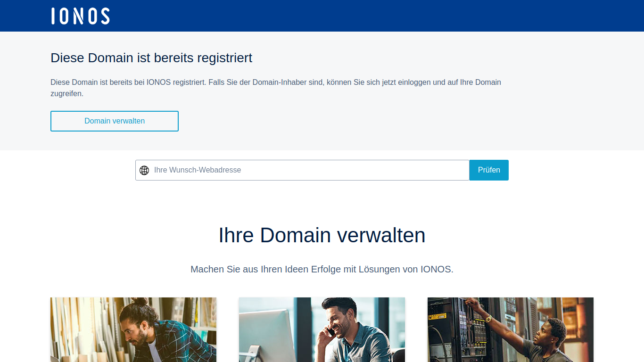Click the globe icon in search field
644x362 pixels.
(x=144, y=170)
